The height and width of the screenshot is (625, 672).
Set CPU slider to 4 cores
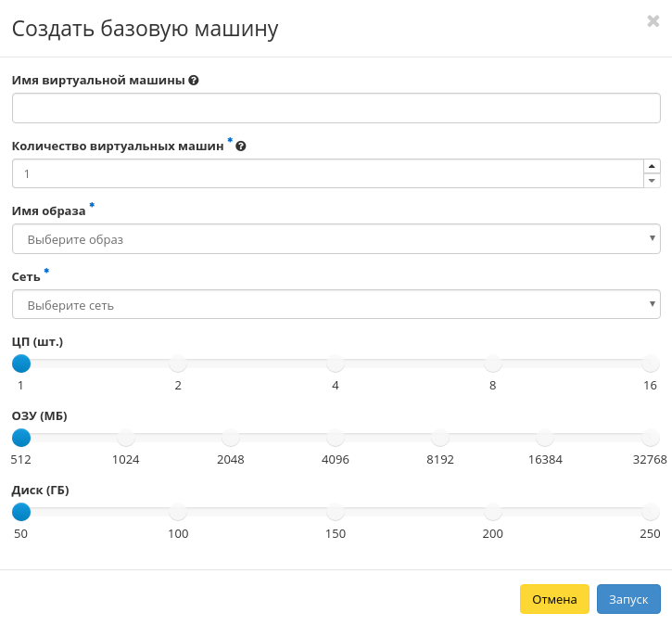(336, 364)
